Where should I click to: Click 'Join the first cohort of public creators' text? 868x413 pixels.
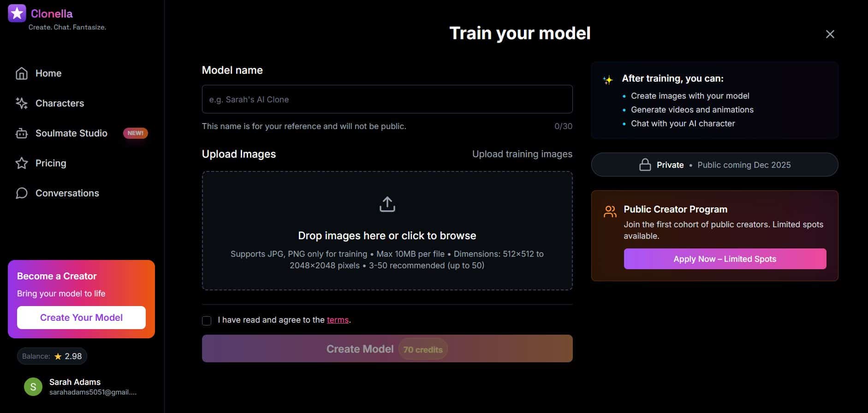[x=724, y=230]
